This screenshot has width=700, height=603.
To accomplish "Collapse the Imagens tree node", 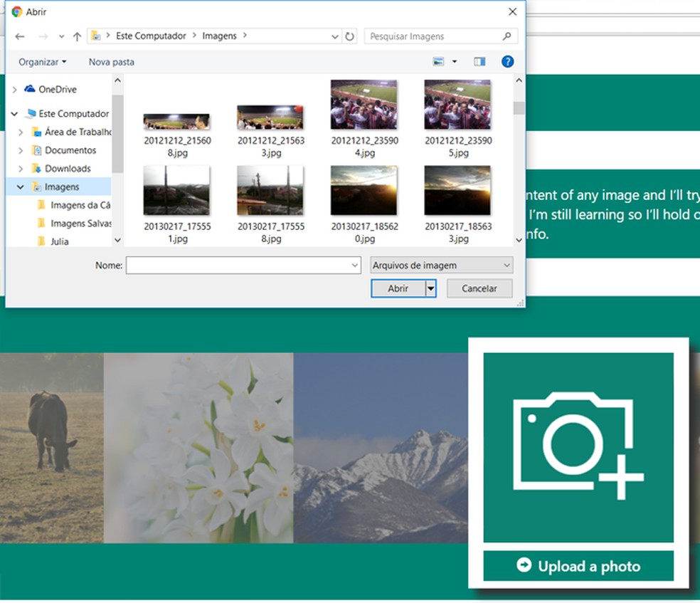I will coord(21,187).
